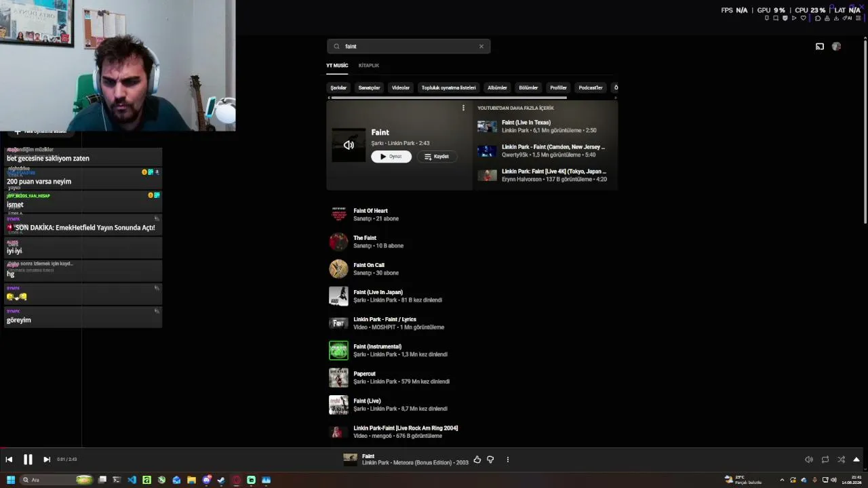Filter results by Bölümler
The width and height of the screenshot is (868, 488).
528,87
